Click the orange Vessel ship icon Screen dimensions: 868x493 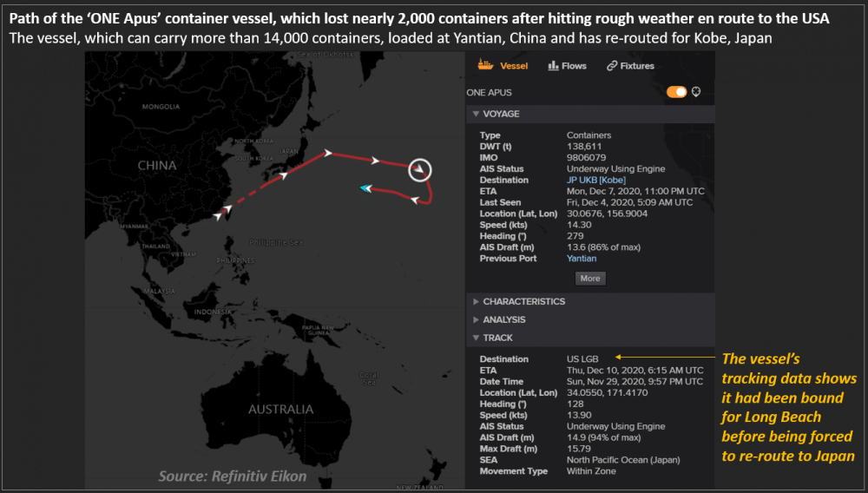[x=485, y=65]
